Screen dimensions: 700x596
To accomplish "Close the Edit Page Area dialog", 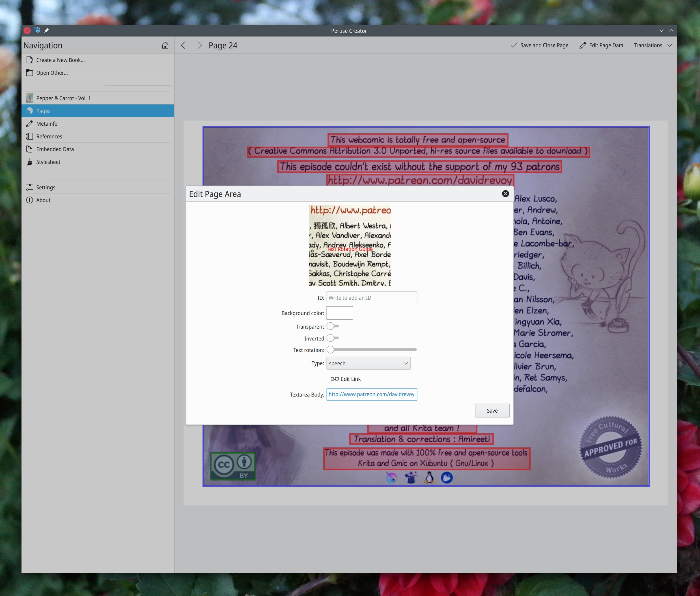I will point(505,194).
